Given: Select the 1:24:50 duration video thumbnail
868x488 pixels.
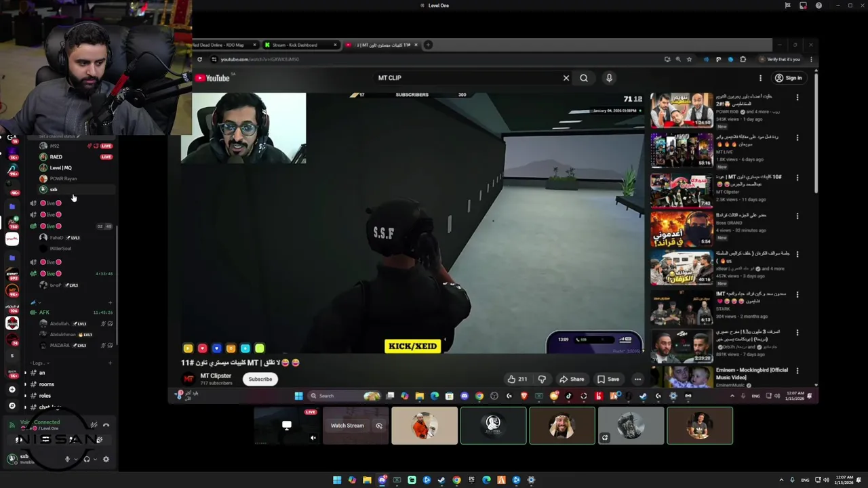Looking at the screenshot, I should click(682, 110).
